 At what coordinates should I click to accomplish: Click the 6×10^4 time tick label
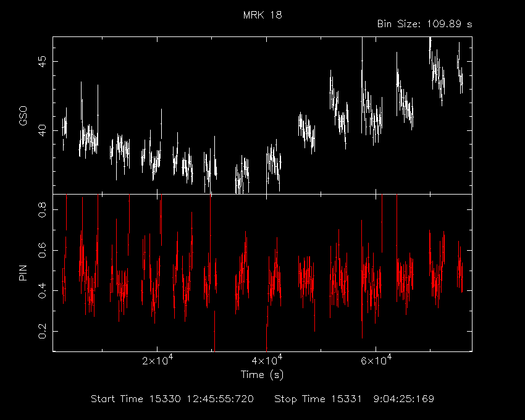point(376,360)
